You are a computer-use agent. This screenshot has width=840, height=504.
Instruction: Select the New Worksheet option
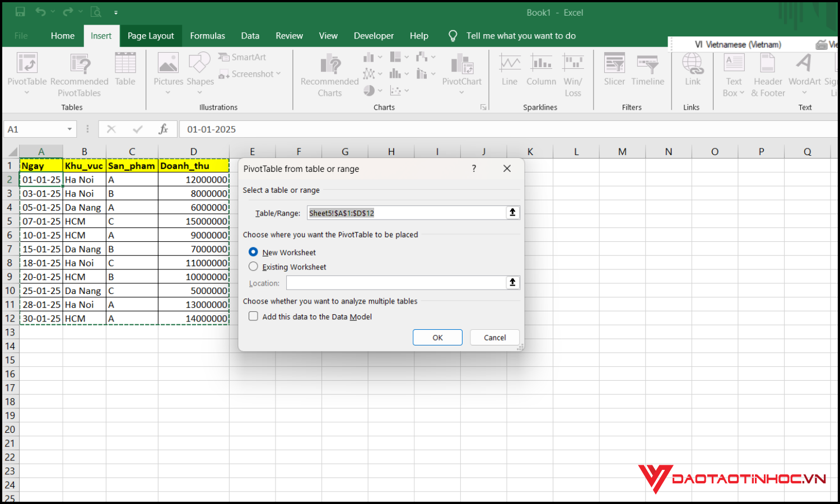coord(253,252)
